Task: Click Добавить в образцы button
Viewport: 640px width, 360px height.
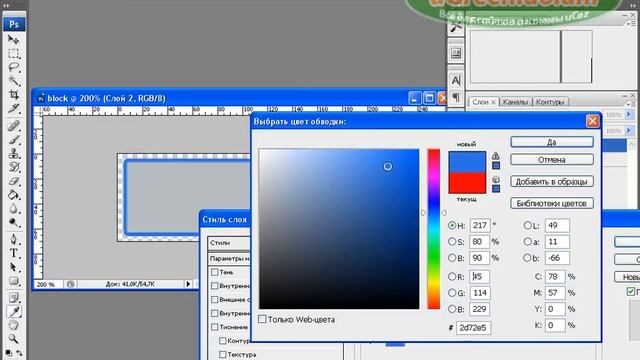Action: pos(552,182)
